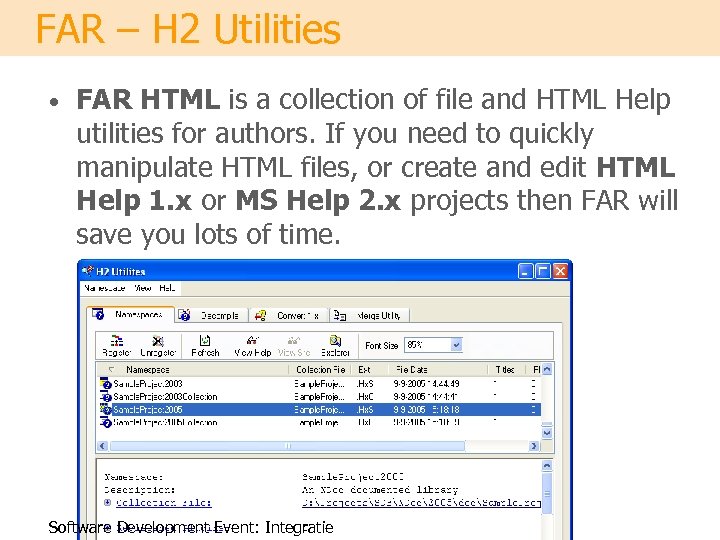Click the SampleProject.2003Collection row icon

click(106, 396)
